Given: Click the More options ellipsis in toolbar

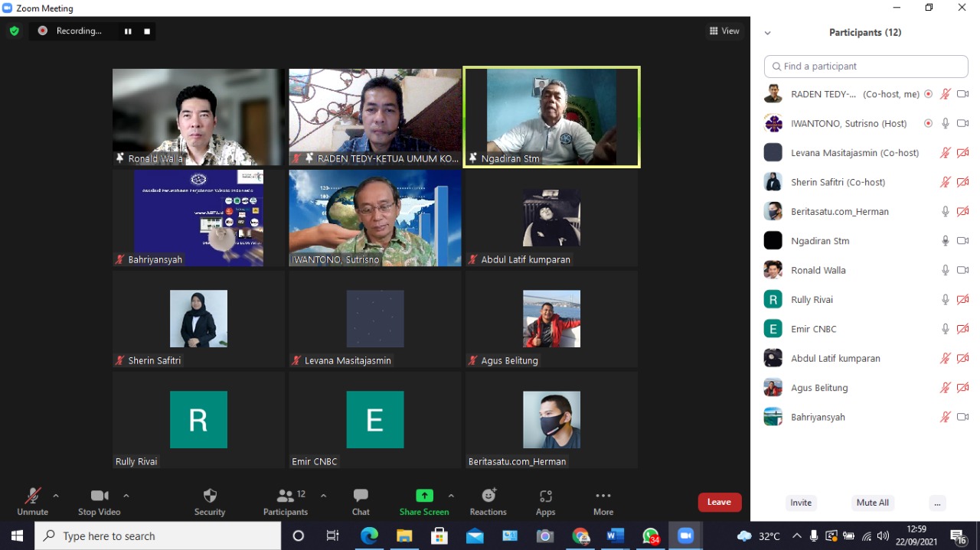Looking at the screenshot, I should 603,501.
